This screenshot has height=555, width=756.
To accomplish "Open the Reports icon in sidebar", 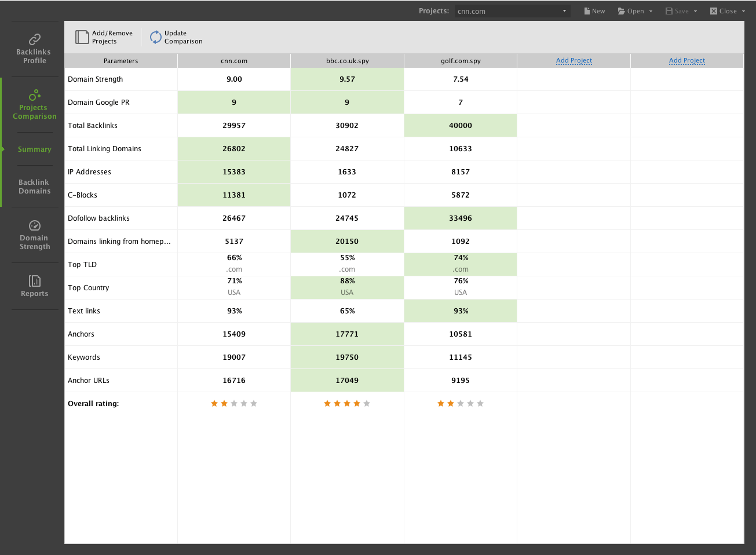I will coord(35,281).
